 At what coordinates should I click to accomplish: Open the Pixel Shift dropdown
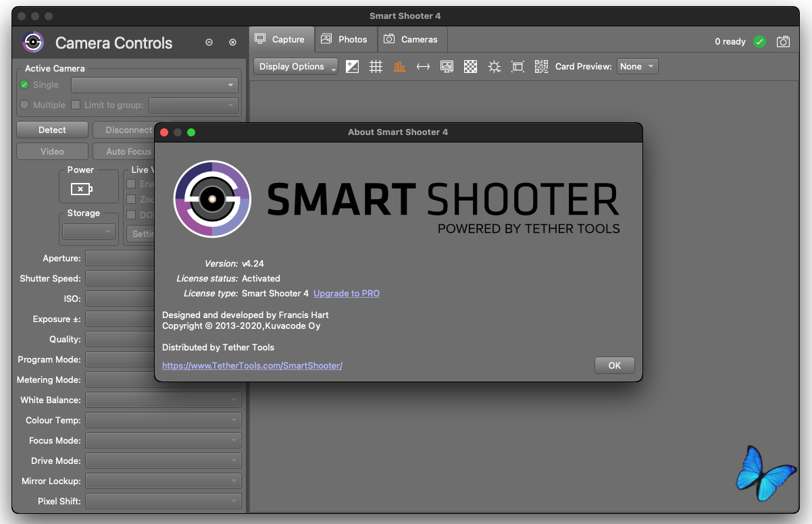(163, 501)
